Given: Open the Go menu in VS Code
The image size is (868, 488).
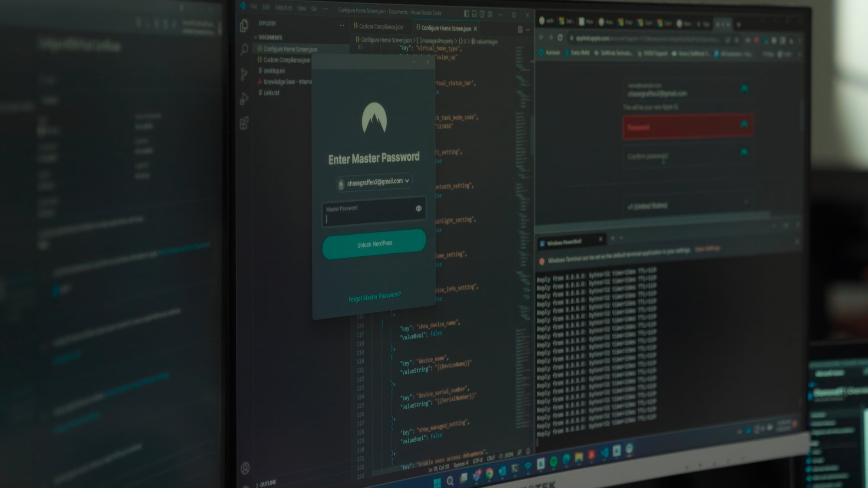Looking at the screenshot, I should [x=314, y=9].
